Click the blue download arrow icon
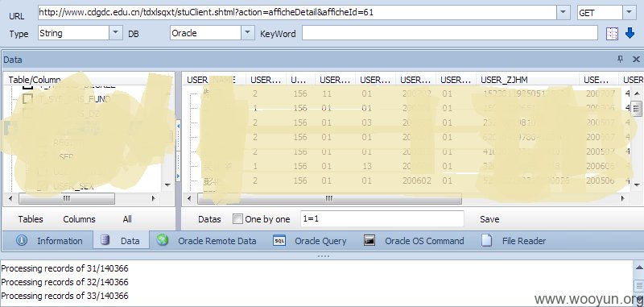Viewport: 644px width, 307px height. pyautogui.click(x=630, y=33)
